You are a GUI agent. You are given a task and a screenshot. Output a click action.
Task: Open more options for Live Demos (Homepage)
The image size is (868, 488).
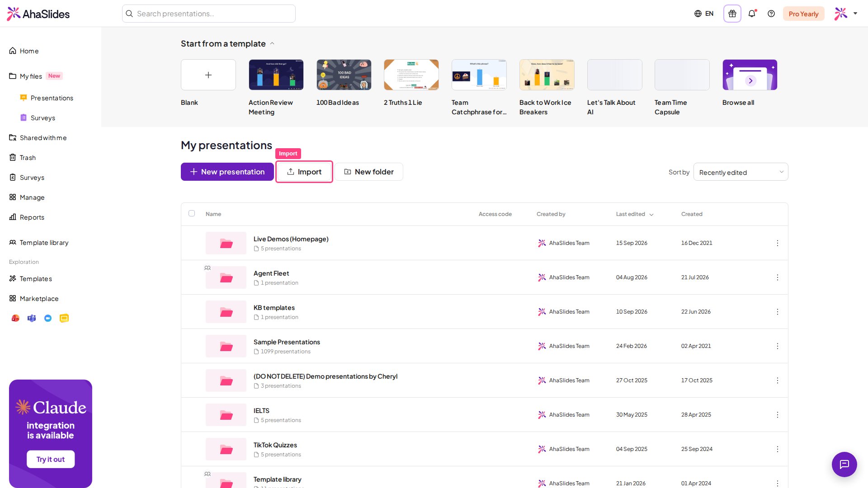click(778, 243)
